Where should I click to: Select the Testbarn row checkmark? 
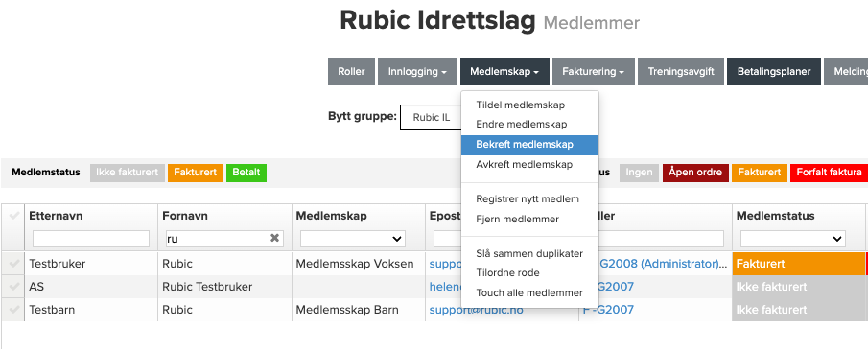13,310
